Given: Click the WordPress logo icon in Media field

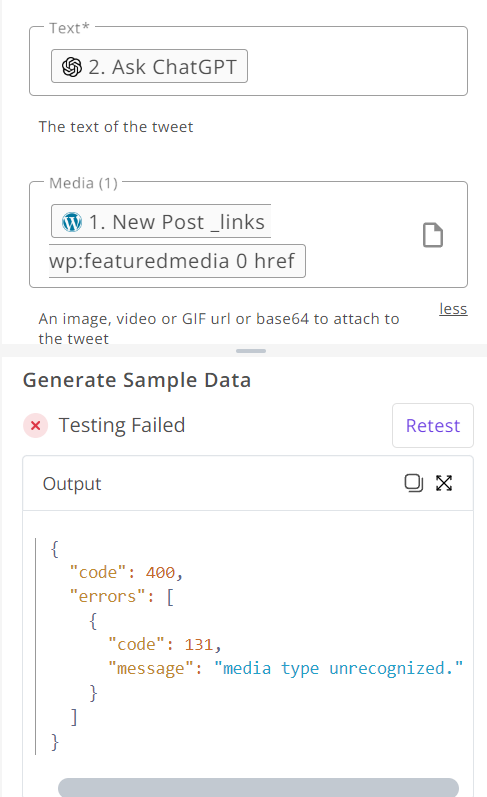Looking at the screenshot, I should (72, 222).
